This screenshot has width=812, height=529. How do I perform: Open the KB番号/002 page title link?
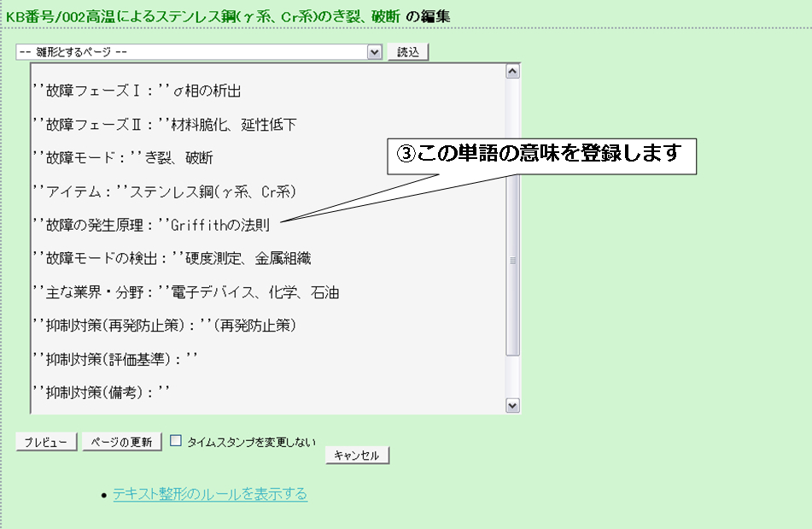[x=203, y=15]
